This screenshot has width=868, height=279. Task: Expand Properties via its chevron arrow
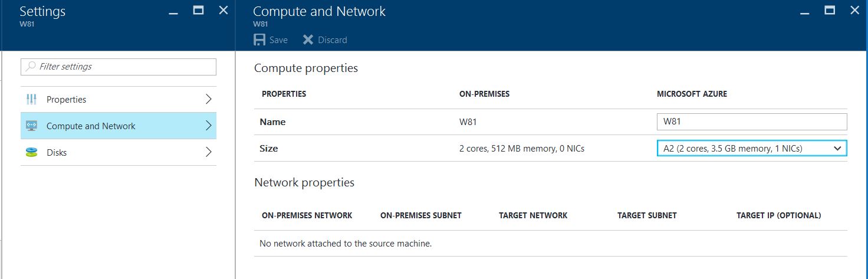tap(208, 99)
